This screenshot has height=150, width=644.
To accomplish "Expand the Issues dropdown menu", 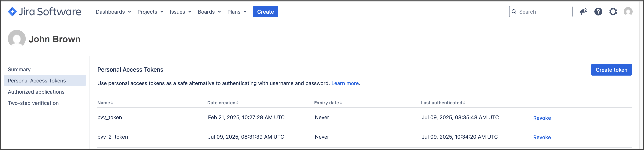I will (x=180, y=12).
